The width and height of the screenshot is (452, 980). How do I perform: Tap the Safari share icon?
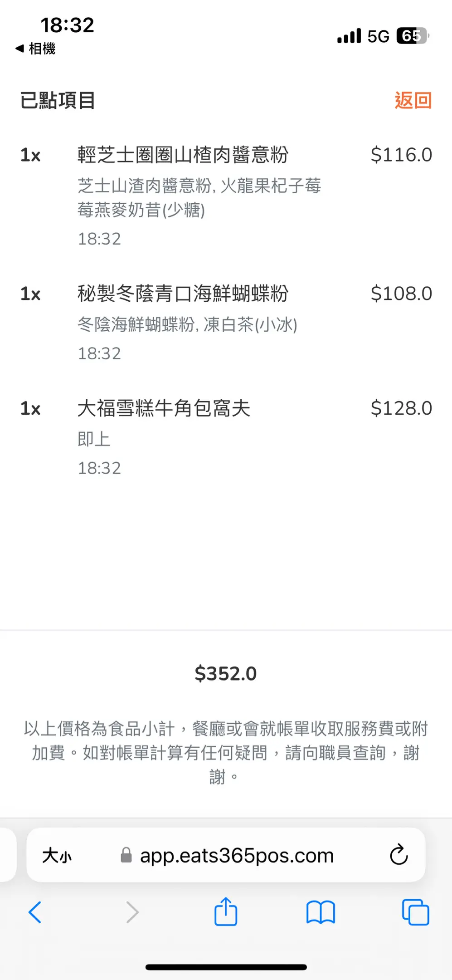[225, 911]
